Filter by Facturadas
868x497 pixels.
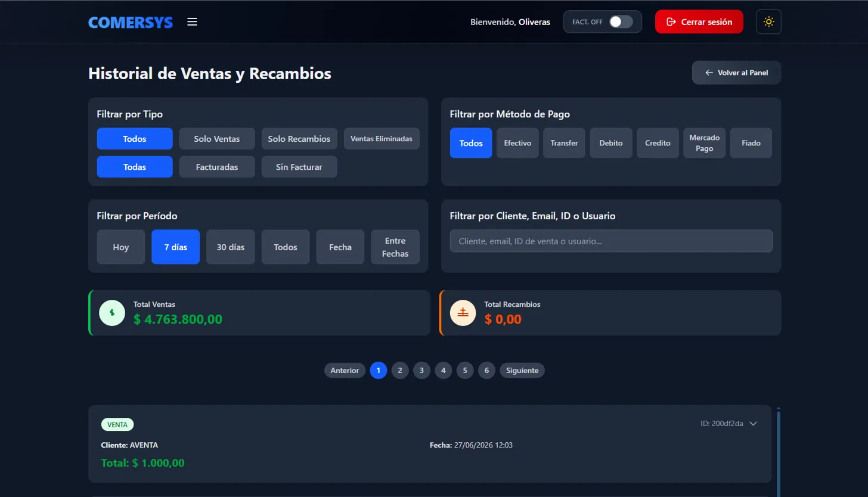pos(217,167)
